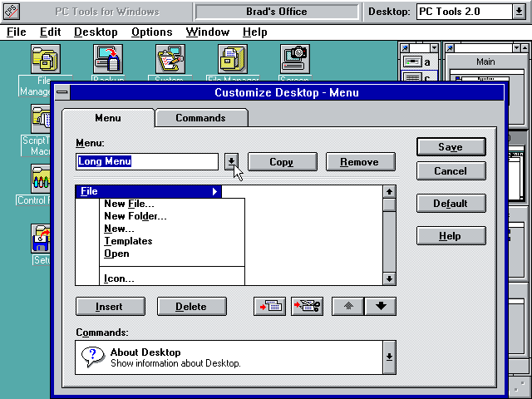Open the dropdown arrow in the Main window
The image size is (532, 399).
[516, 48]
